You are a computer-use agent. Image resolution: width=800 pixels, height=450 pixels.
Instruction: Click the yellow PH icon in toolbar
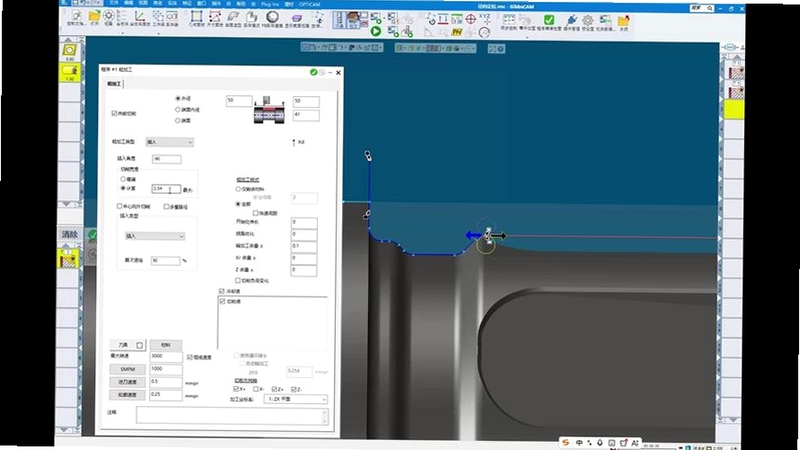coord(457,32)
